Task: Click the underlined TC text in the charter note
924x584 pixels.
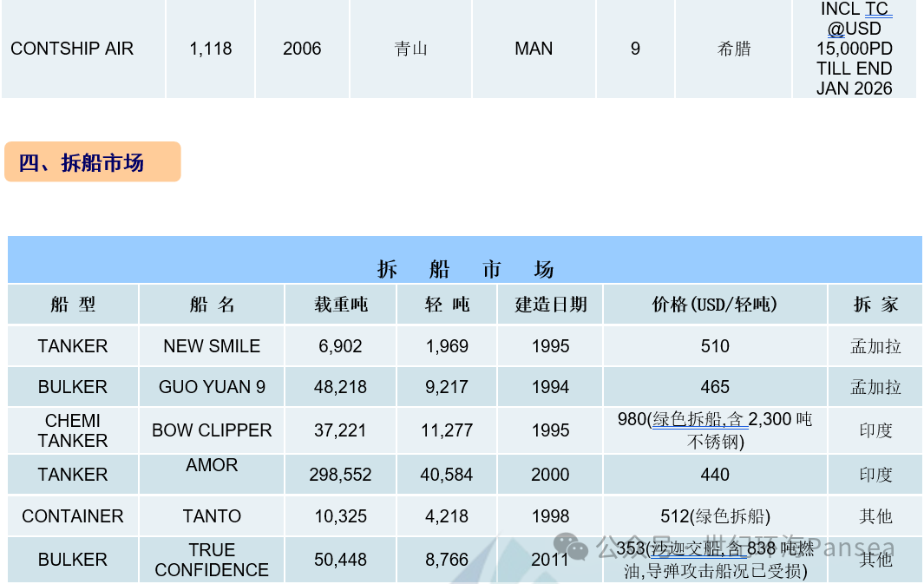Action: pos(876,10)
